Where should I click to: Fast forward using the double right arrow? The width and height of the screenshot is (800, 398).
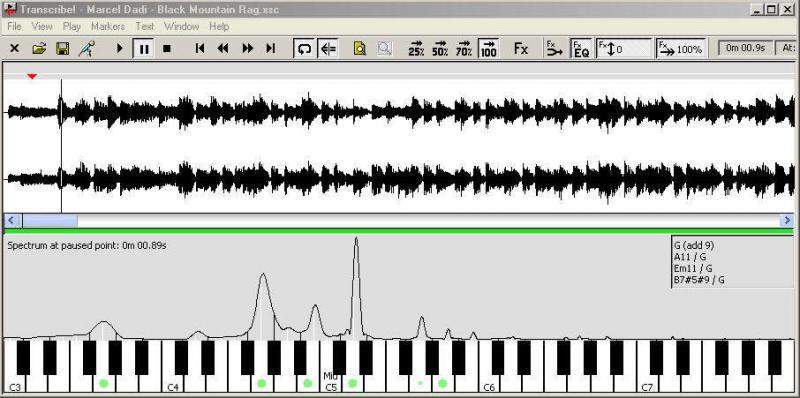[x=247, y=48]
